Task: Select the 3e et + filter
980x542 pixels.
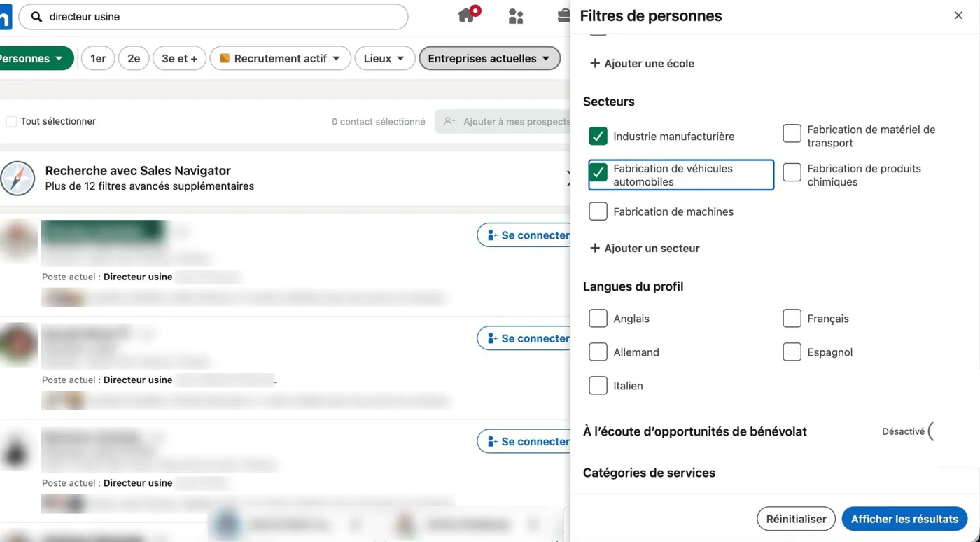Action: click(180, 58)
